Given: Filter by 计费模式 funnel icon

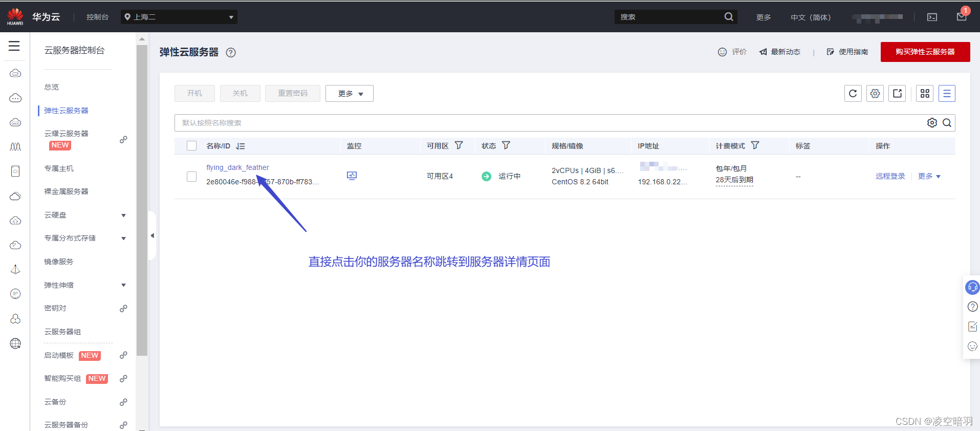Looking at the screenshot, I should point(755,145).
